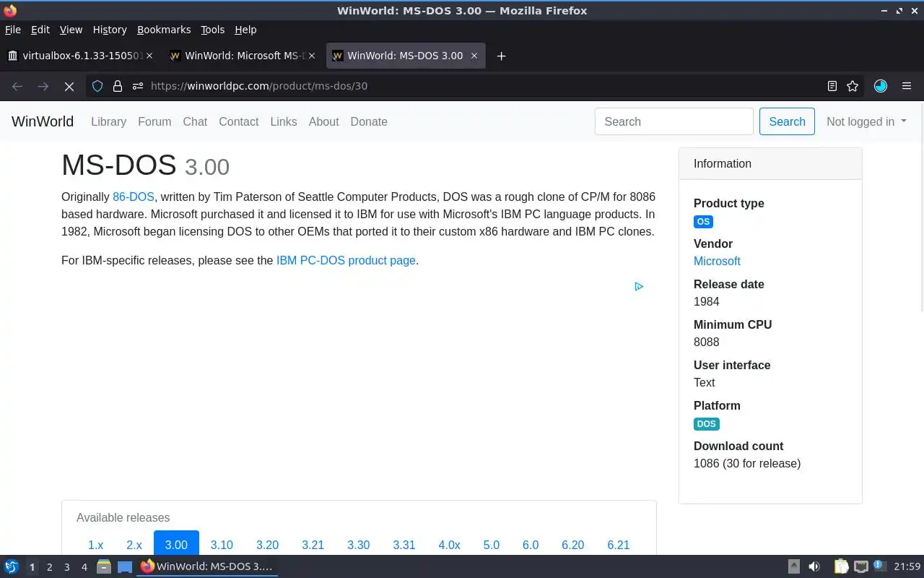Open the Microsoft vendor link
The image size is (924, 578).
coord(717,261)
